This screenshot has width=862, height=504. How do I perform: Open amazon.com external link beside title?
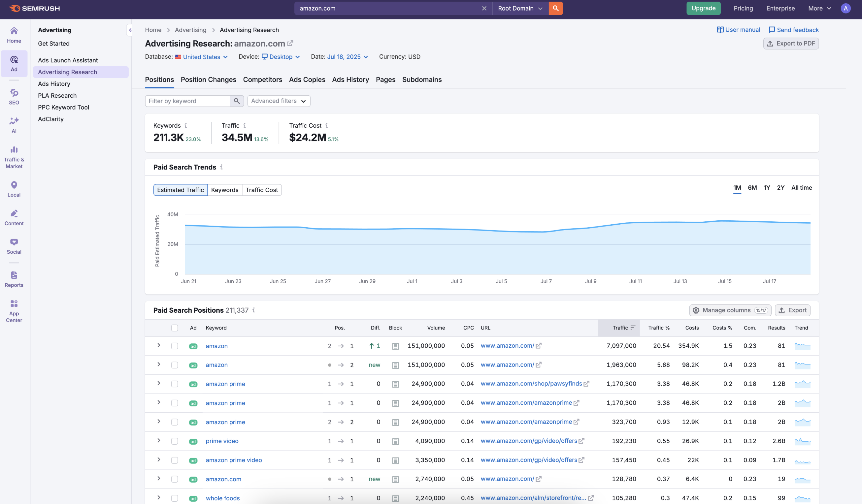(x=290, y=44)
